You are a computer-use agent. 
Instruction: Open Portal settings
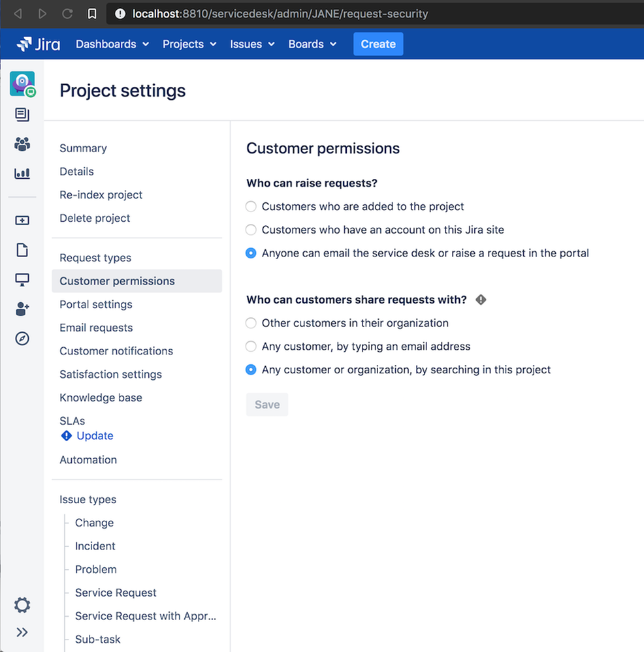point(96,304)
